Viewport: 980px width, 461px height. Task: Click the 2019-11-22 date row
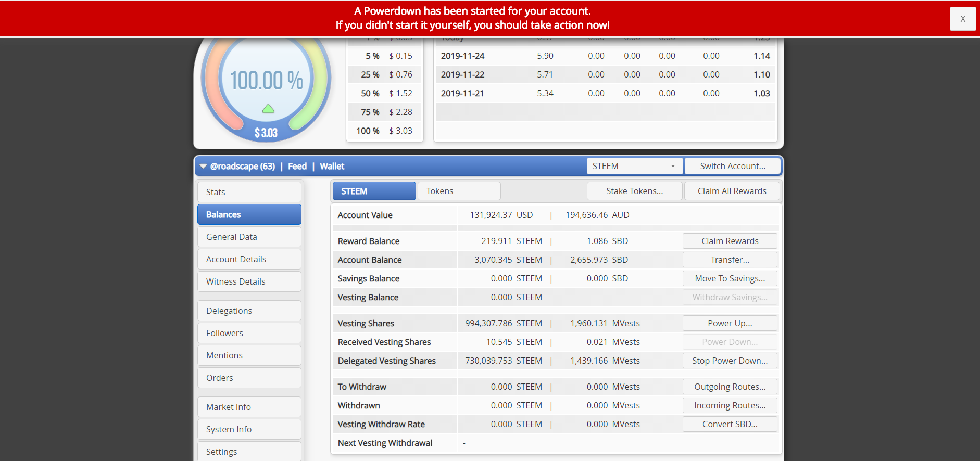pos(606,74)
